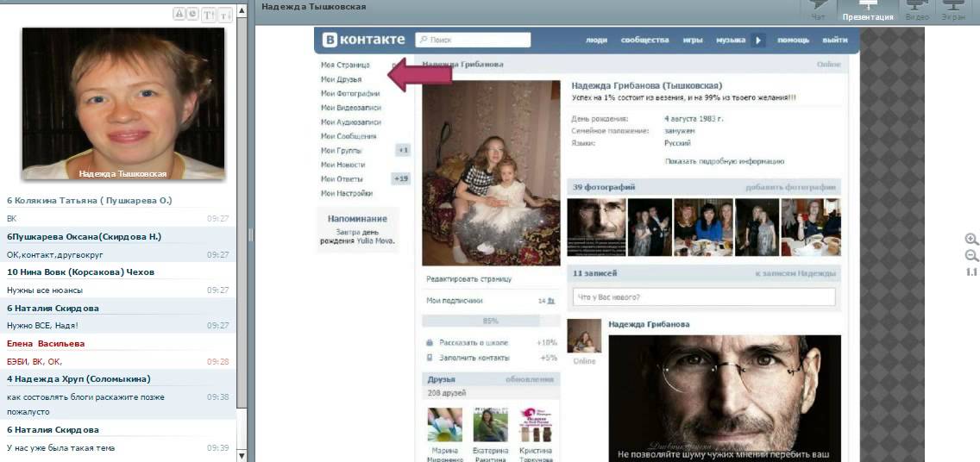Click Заполнить контакты suggestion
980x462 pixels.
pyautogui.click(x=474, y=358)
